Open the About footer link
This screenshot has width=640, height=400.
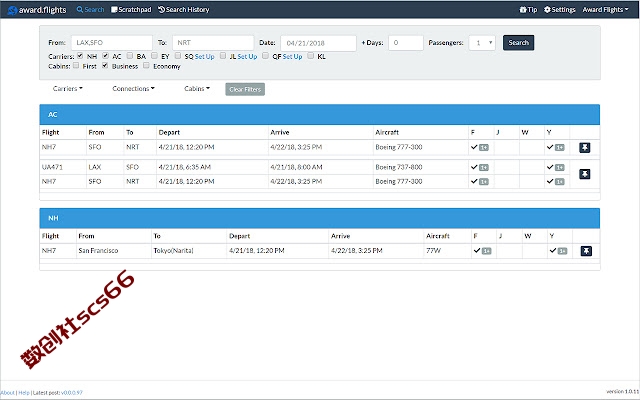point(7,393)
